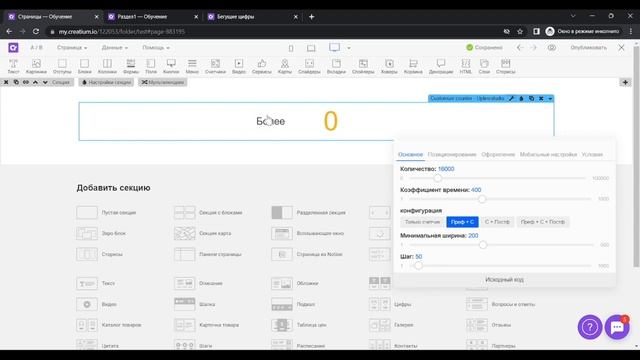This screenshot has height=360, width=640.
Task: Insert Колонки columns element
Action: pos(107,67)
